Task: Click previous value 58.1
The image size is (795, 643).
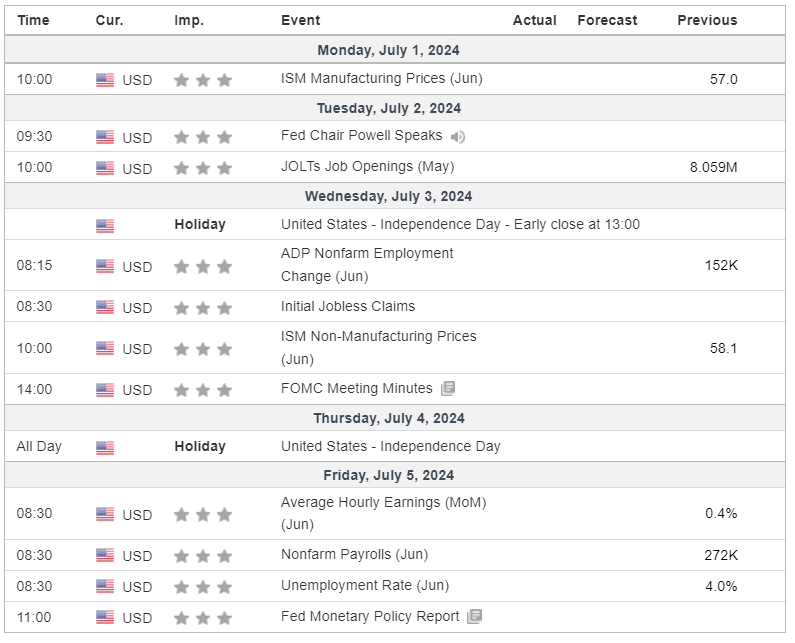Action: pyautogui.click(x=724, y=348)
